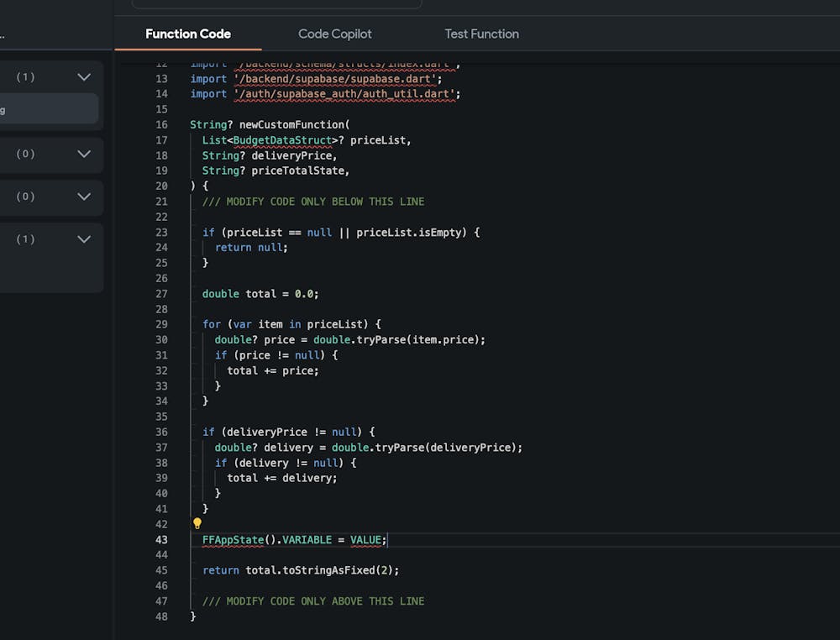Click the "double total = 0.0" declaration
Screen dimensions: 840x640
(260, 294)
